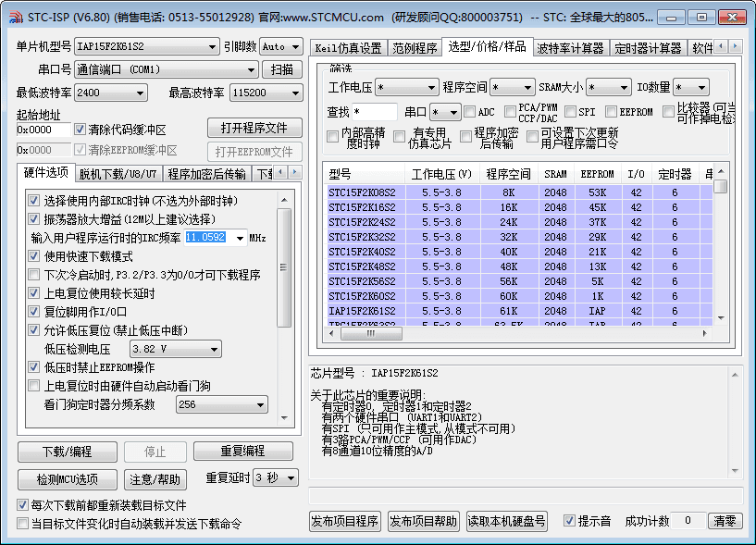This screenshot has width=756, height=545.
Task: Click the 查找 search input field
Action: coord(375,112)
